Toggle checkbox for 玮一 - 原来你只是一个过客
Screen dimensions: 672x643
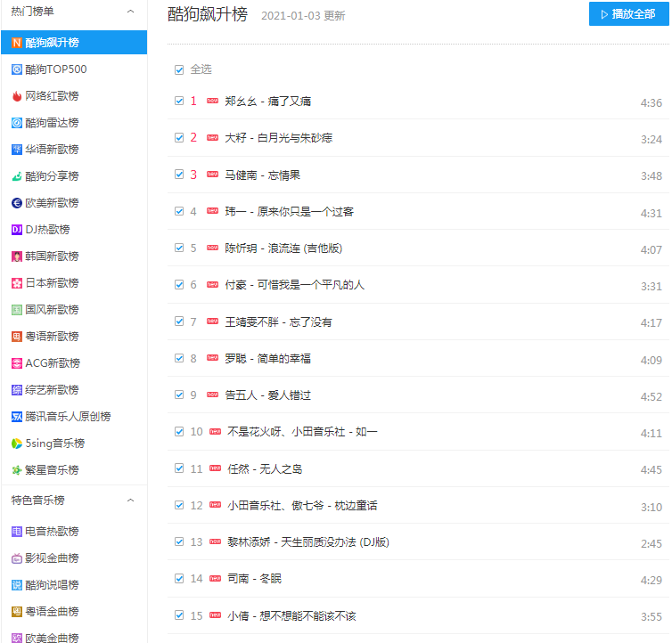pos(179,211)
